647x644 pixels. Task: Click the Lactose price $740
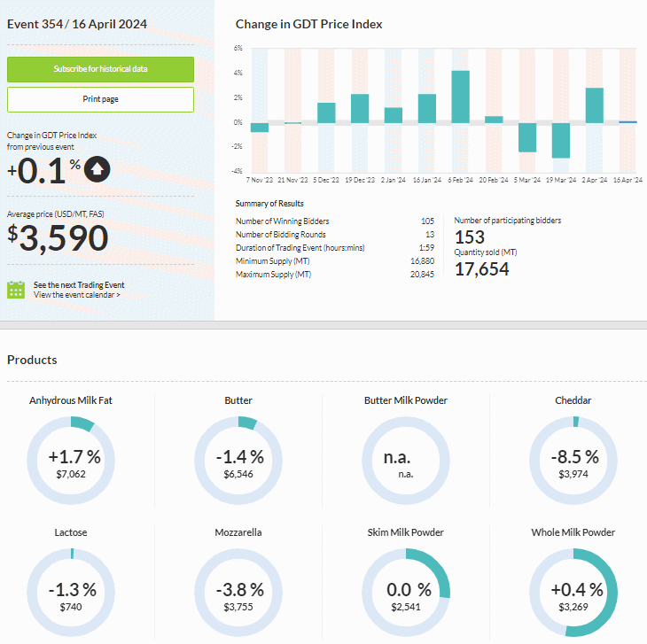click(x=71, y=607)
